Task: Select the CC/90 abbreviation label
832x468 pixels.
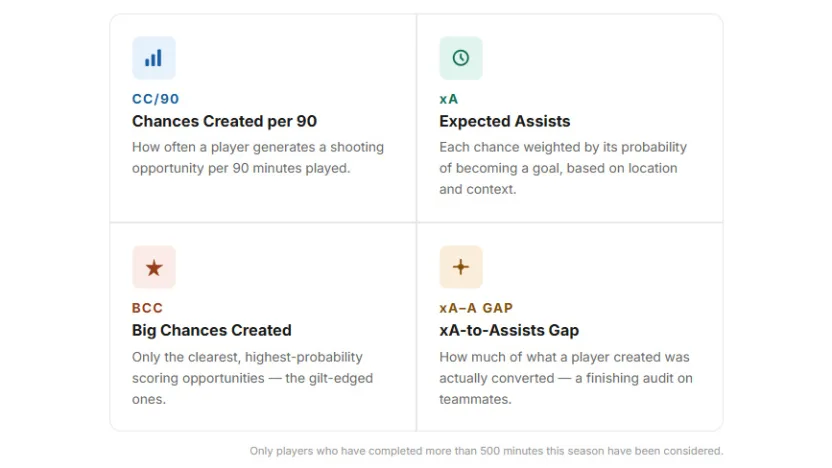Action: pyautogui.click(x=156, y=99)
